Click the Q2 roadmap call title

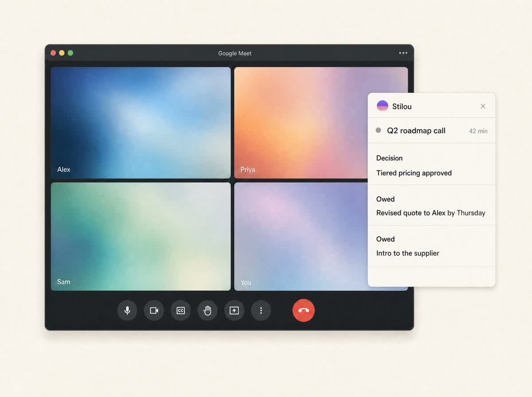pyautogui.click(x=416, y=131)
